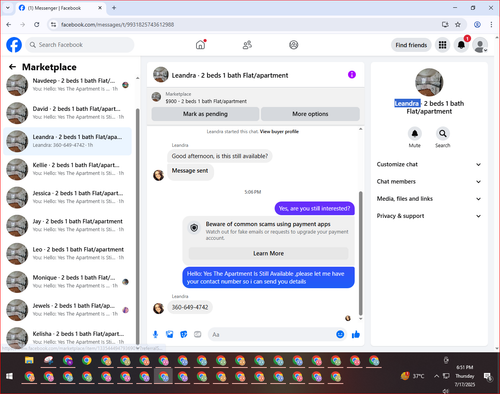The height and width of the screenshot is (394, 500).
Task: Open the notifications bell in header
Action: [461, 45]
